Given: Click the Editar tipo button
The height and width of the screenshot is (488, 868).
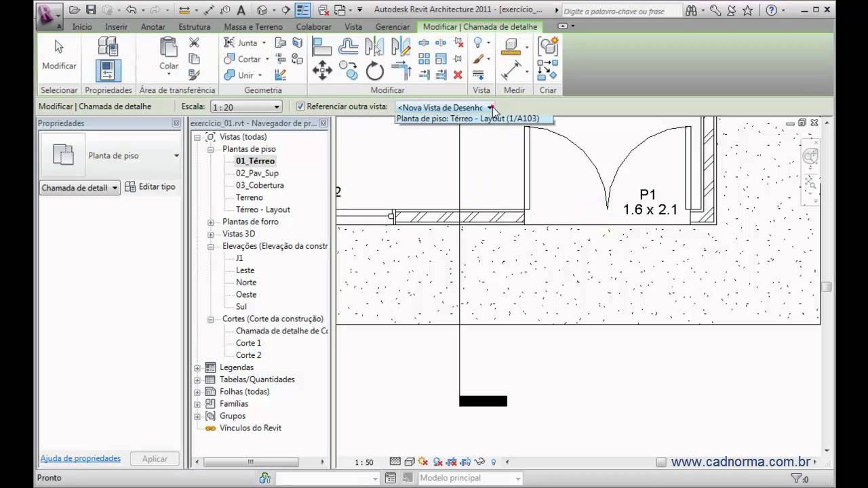Looking at the screenshot, I should pos(150,187).
